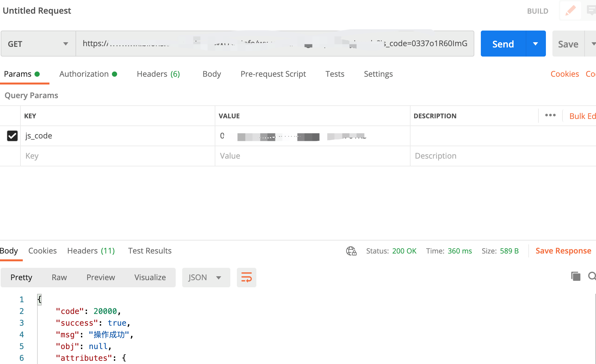Select the Raw response view
The width and height of the screenshot is (596, 364).
(x=59, y=278)
